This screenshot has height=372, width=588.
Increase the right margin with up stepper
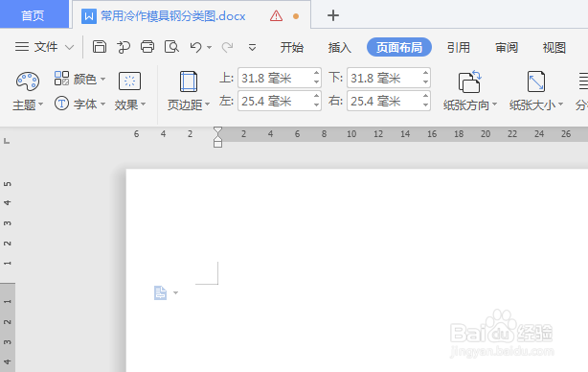425,96
